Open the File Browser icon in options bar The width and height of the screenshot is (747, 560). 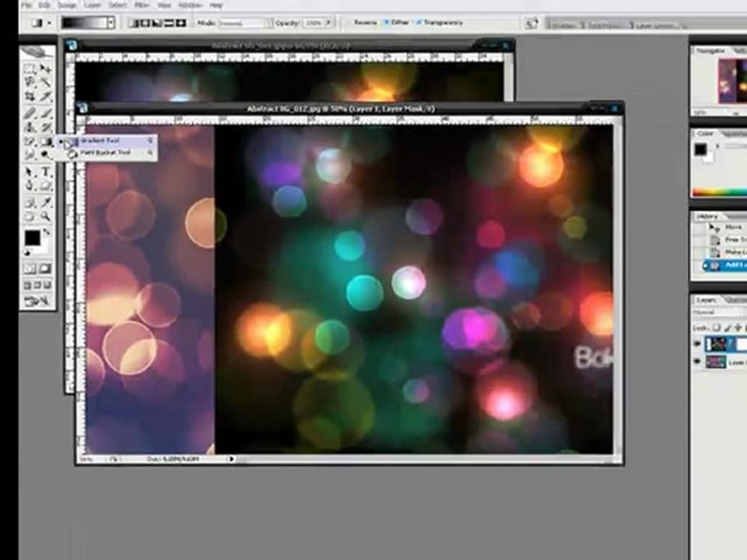pos(531,23)
